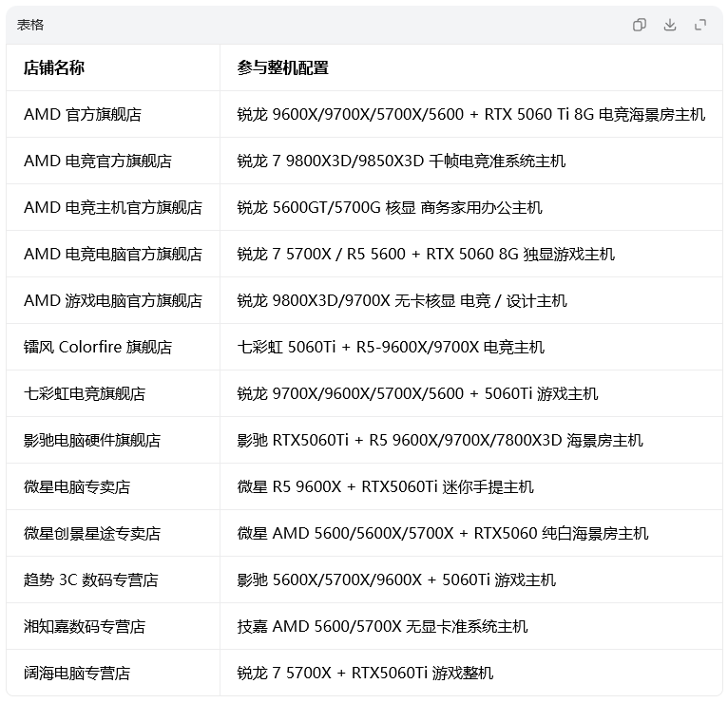Select AMD 游戏电脑官方旗舰店 store entry
Screen dimensions: 728x703
click(113, 301)
